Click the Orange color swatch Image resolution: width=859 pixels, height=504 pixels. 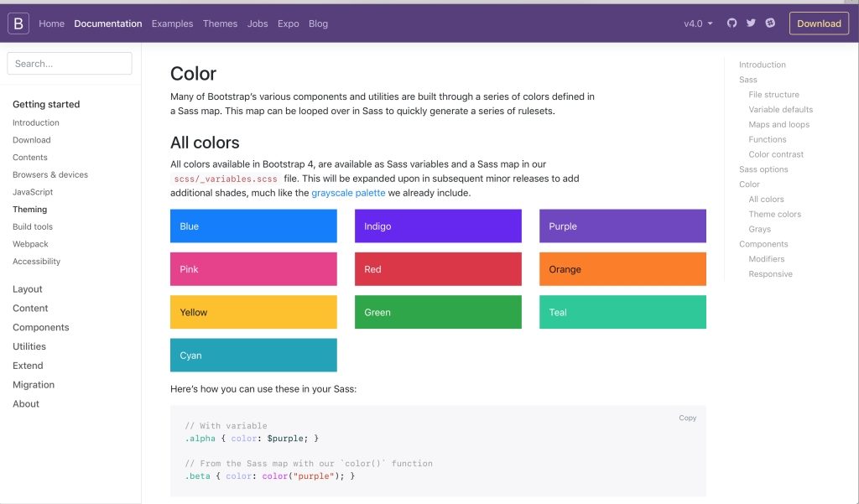(x=622, y=269)
